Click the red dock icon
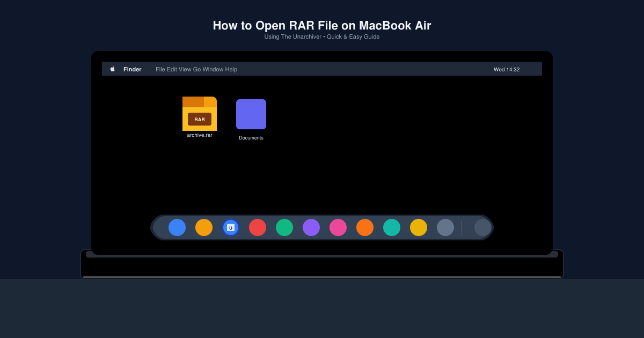 [x=258, y=227]
